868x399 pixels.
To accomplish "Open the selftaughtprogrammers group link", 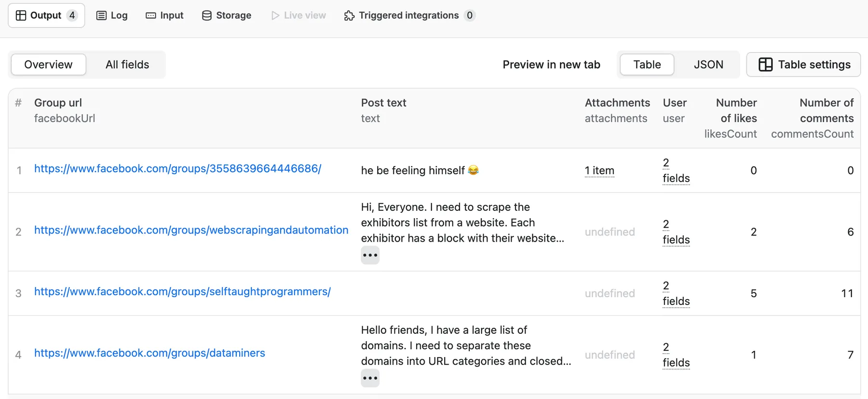I will [x=182, y=291].
